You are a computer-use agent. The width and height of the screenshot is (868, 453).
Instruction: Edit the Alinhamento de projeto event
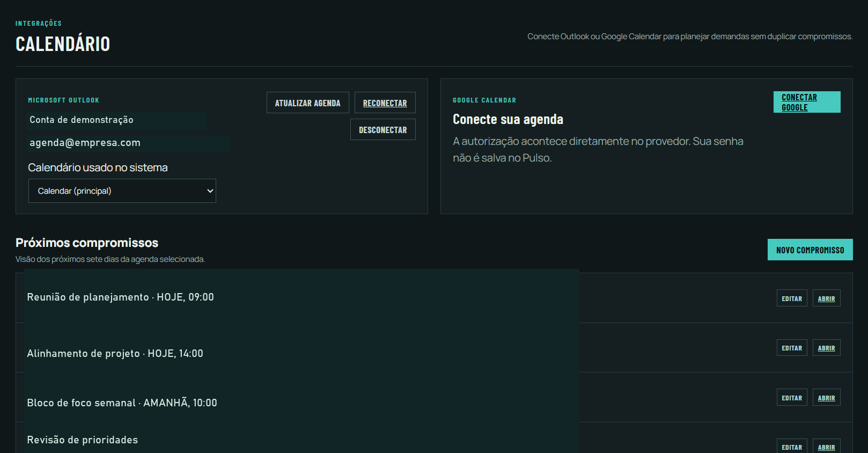792,348
